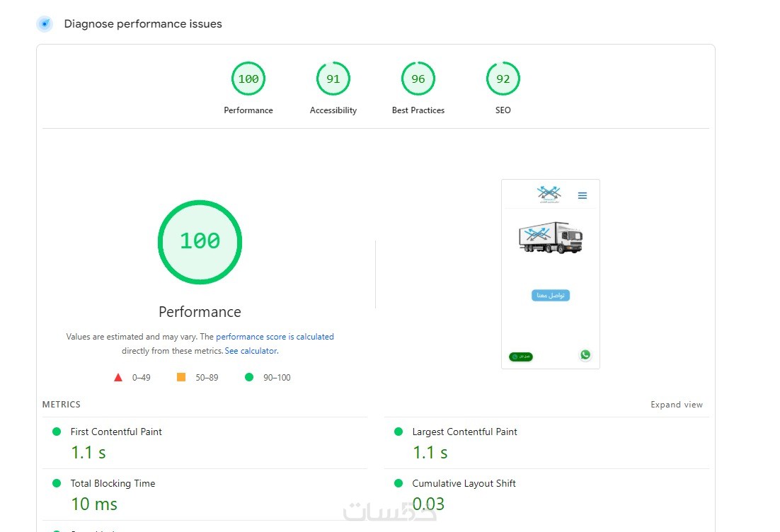
Task: Click the green call button in the thumbnail
Action: pyautogui.click(x=521, y=357)
